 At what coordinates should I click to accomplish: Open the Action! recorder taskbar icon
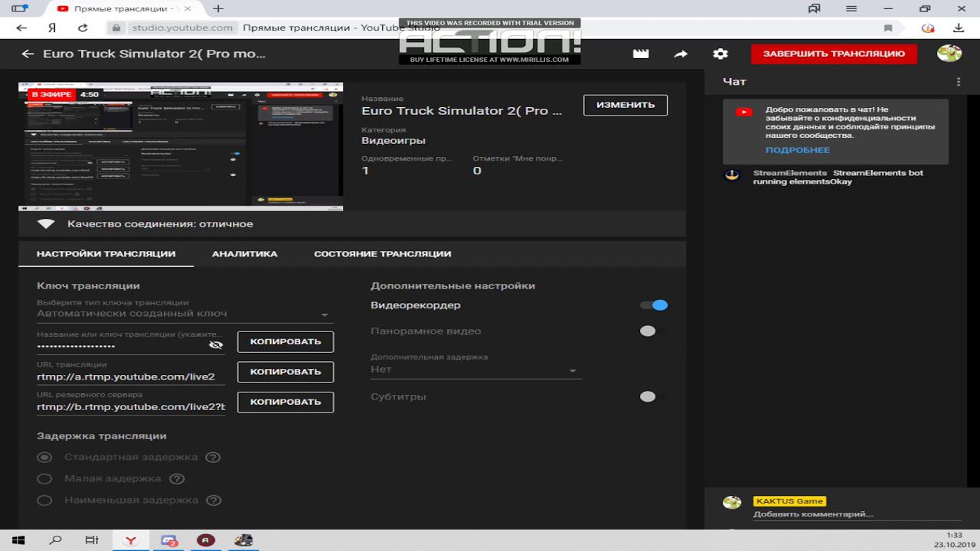pyautogui.click(x=205, y=540)
